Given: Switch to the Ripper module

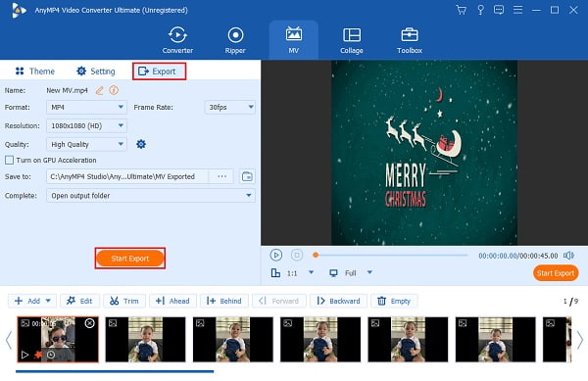Looking at the screenshot, I should point(235,40).
